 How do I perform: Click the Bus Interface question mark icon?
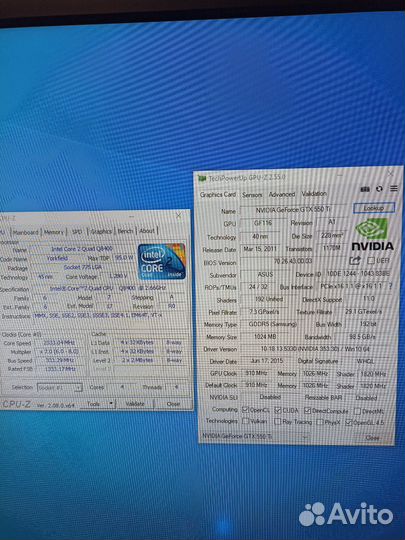(x=391, y=286)
